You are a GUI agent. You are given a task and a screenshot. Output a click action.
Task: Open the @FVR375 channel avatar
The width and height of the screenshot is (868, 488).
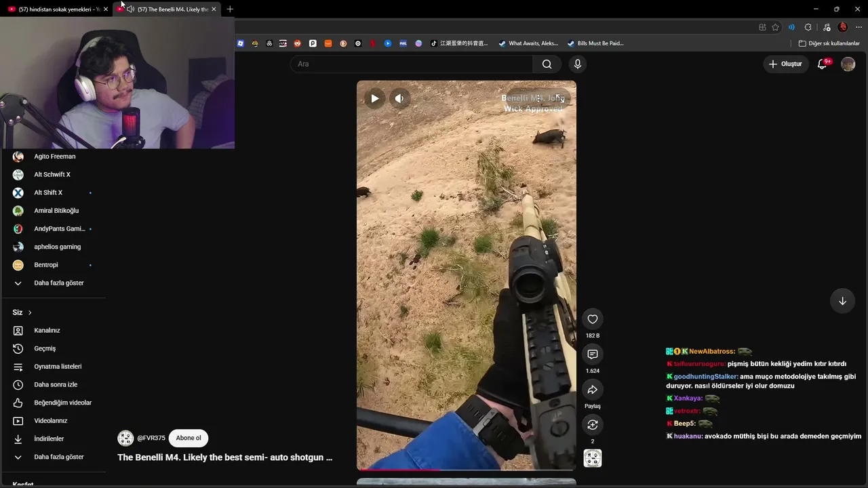click(125, 438)
